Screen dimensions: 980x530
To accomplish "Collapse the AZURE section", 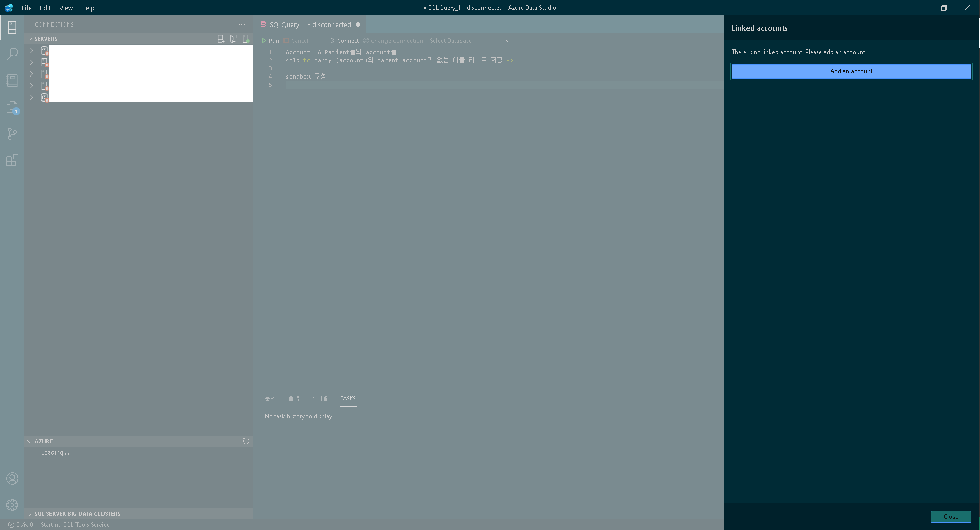I will pos(30,441).
